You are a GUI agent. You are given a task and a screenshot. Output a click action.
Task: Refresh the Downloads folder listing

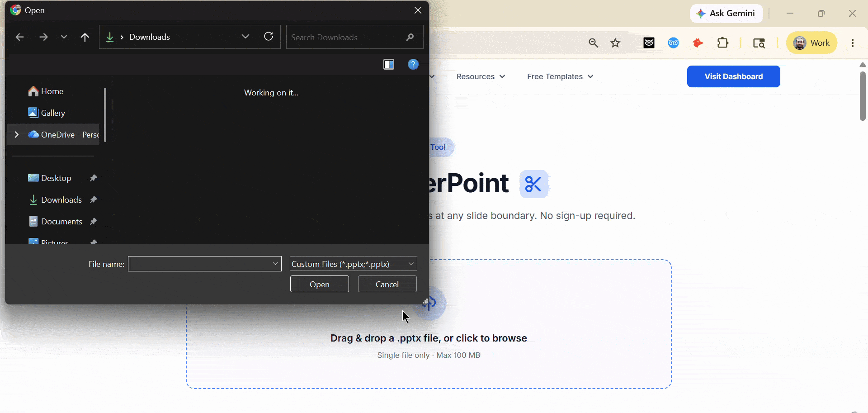click(x=269, y=37)
